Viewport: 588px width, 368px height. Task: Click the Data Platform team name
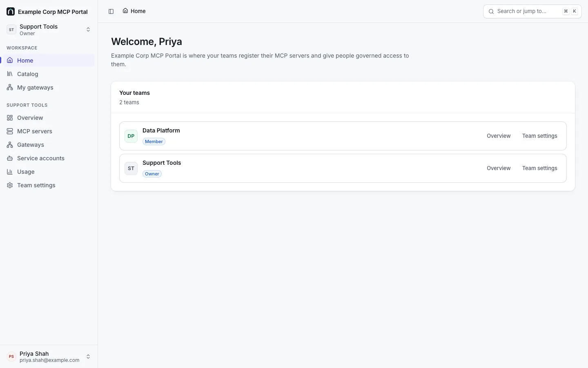click(x=161, y=130)
